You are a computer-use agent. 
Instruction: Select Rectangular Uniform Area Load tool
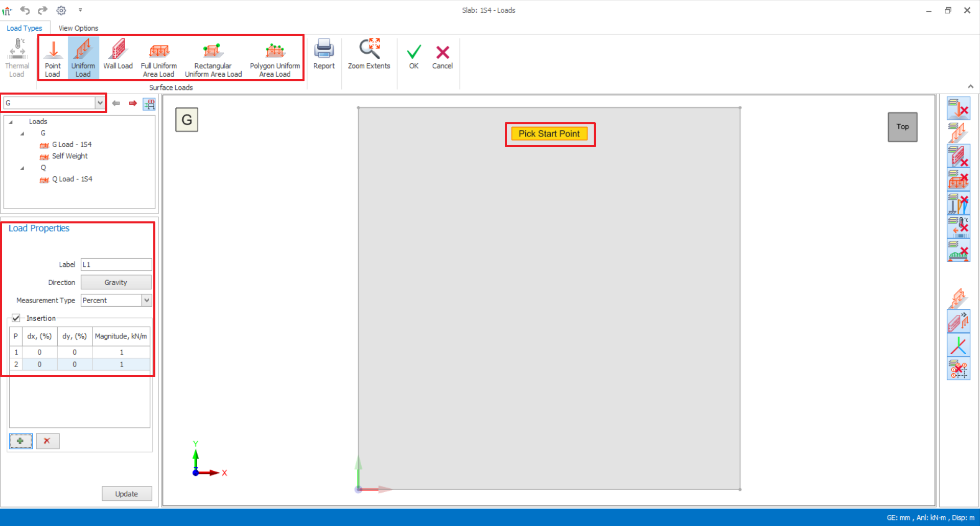click(213, 58)
